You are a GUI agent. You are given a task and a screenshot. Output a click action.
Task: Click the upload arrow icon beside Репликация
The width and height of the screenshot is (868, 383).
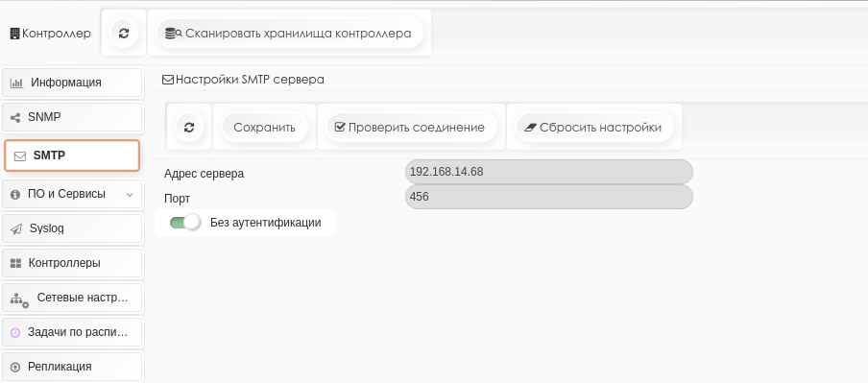pyautogui.click(x=15, y=367)
